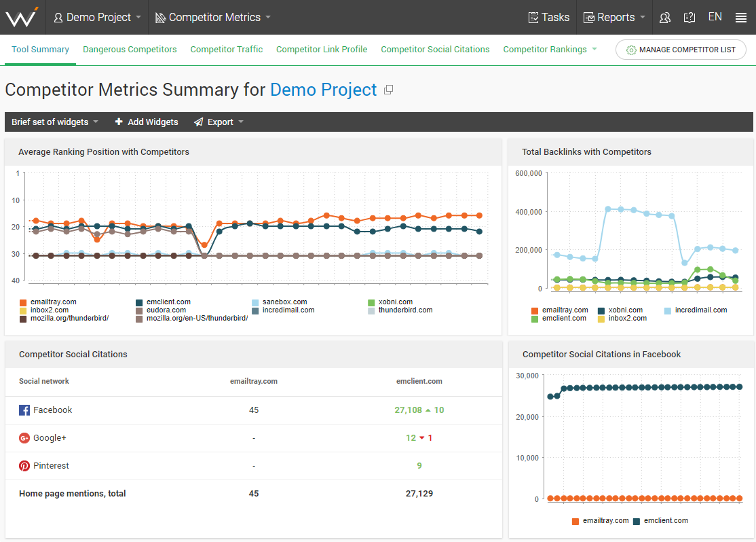The width and height of the screenshot is (756, 542).
Task: Expand Brief set of widgets dropdown
Action: click(55, 122)
